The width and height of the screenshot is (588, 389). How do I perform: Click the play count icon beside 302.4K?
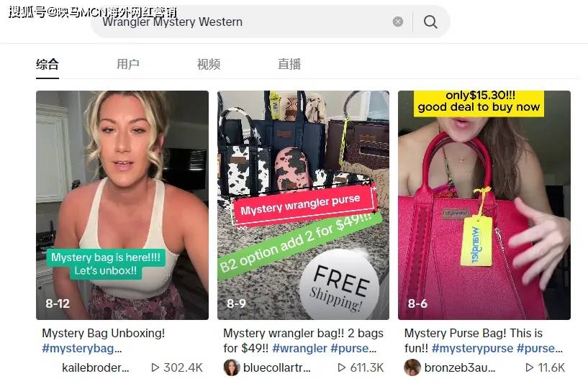155,367
